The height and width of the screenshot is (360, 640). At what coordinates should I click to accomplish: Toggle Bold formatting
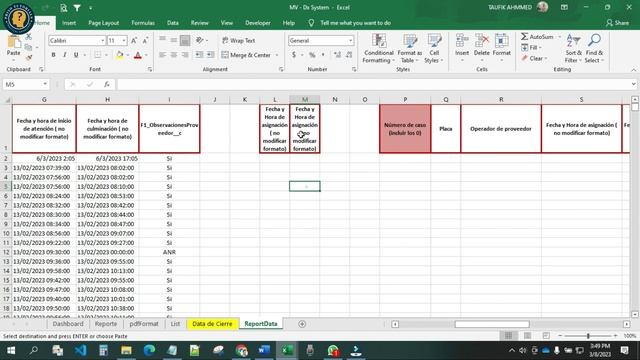point(53,55)
